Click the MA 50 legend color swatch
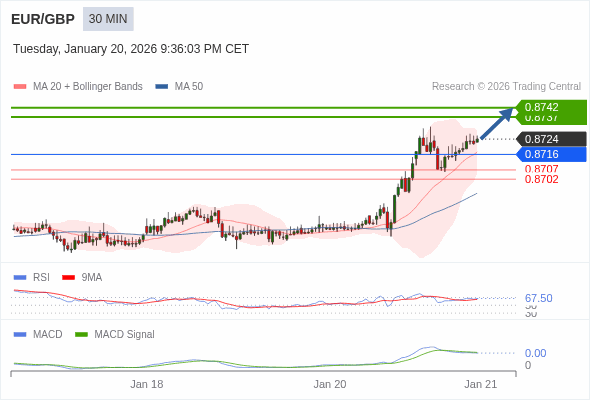Screen dimensions: 590x400 162,87
